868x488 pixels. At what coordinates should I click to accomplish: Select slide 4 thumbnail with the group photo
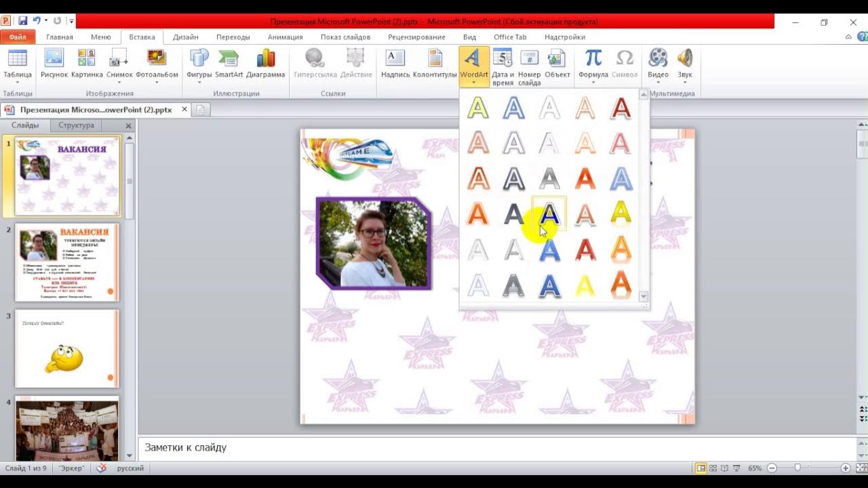(x=66, y=430)
